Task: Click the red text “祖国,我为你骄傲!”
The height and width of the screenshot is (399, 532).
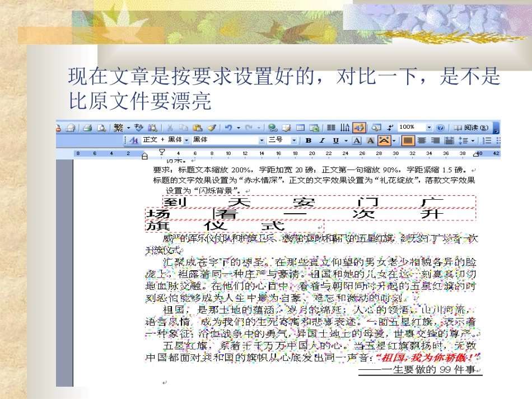Action: coord(428,357)
